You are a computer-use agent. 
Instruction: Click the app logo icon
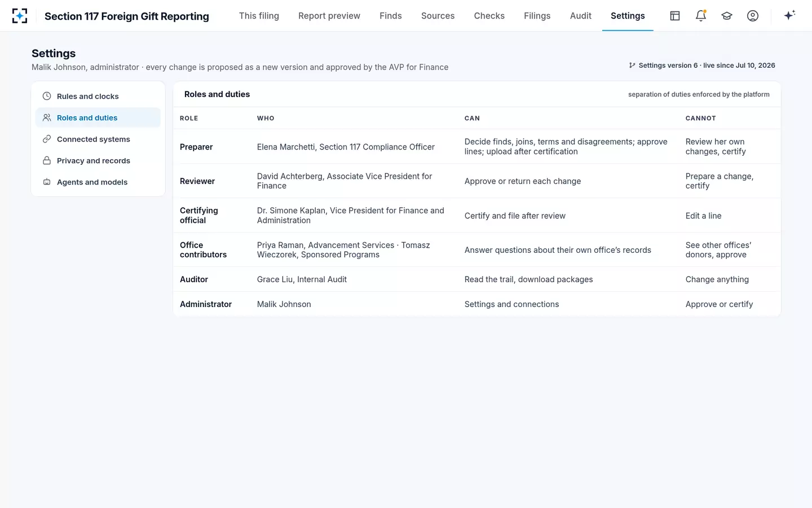pos(20,16)
